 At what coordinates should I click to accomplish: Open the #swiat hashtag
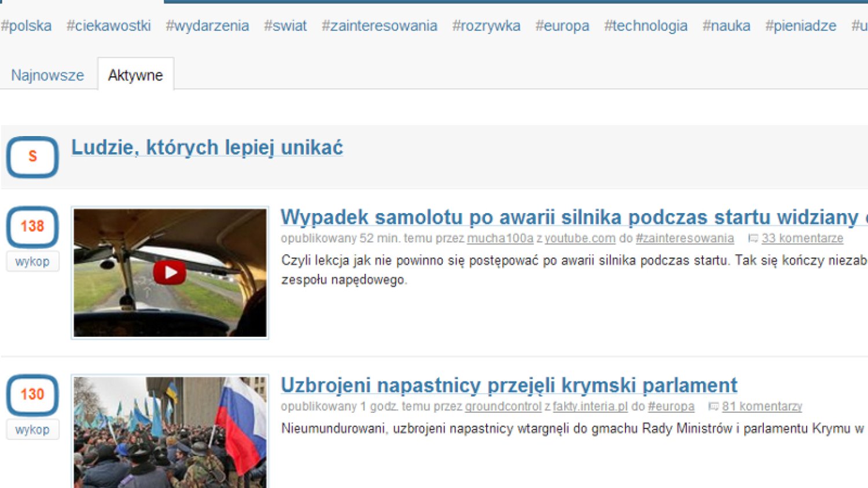tap(285, 26)
